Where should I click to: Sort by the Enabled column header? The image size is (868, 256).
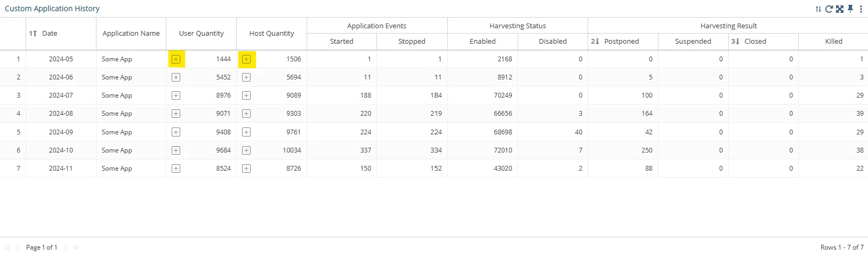click(x=483, y=41)
